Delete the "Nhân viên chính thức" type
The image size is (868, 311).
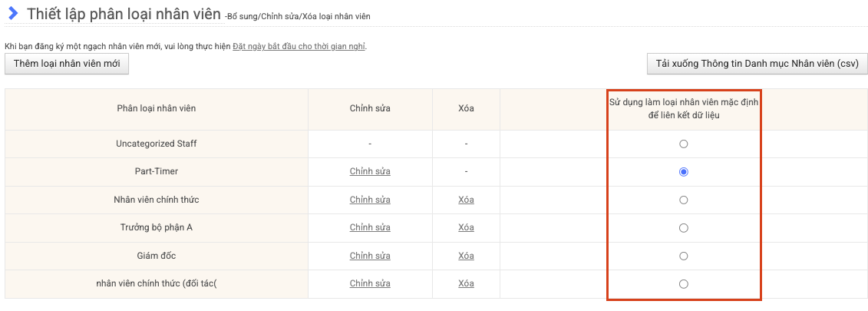pyautogui.click(x=466, y=200)
